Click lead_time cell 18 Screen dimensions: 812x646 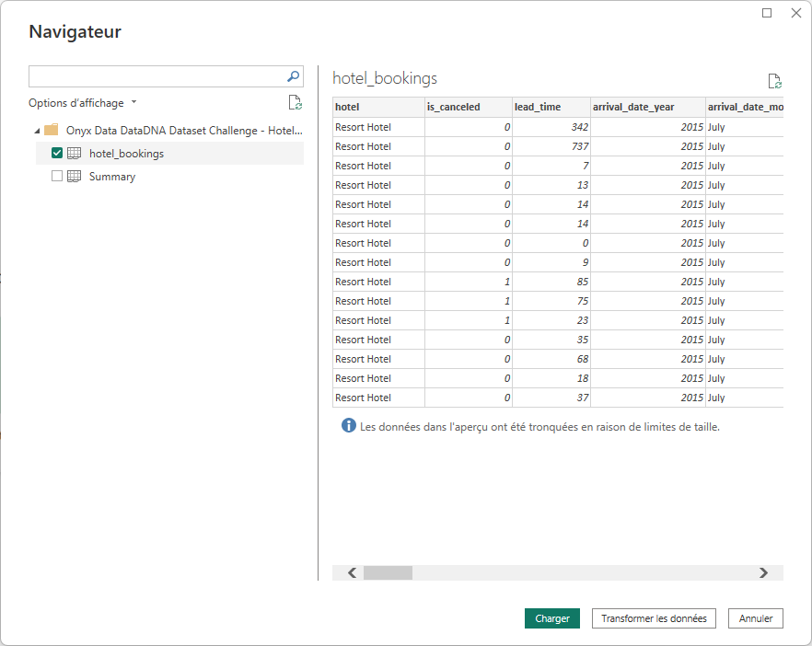[x=551, y=378]
